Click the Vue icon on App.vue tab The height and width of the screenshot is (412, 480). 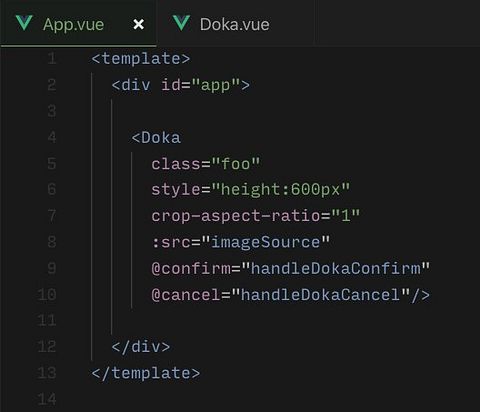[24, 23]
